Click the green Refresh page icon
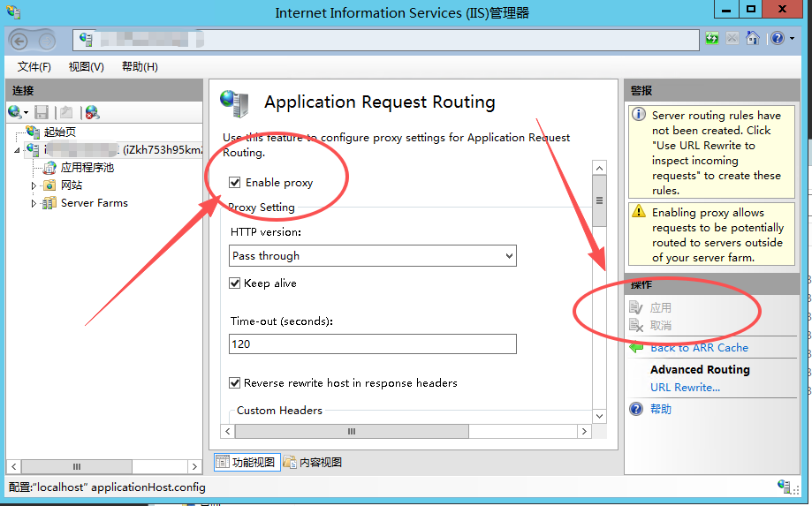The height and width of the screenshot is (506, 812). click(x=712, y=38)
